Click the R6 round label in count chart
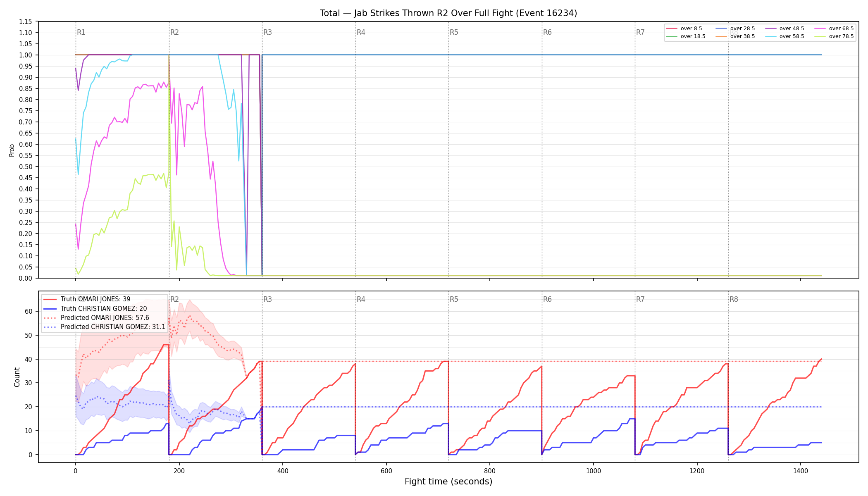The image size is (868, 496). pyautogui.click(x=547, y=299)
